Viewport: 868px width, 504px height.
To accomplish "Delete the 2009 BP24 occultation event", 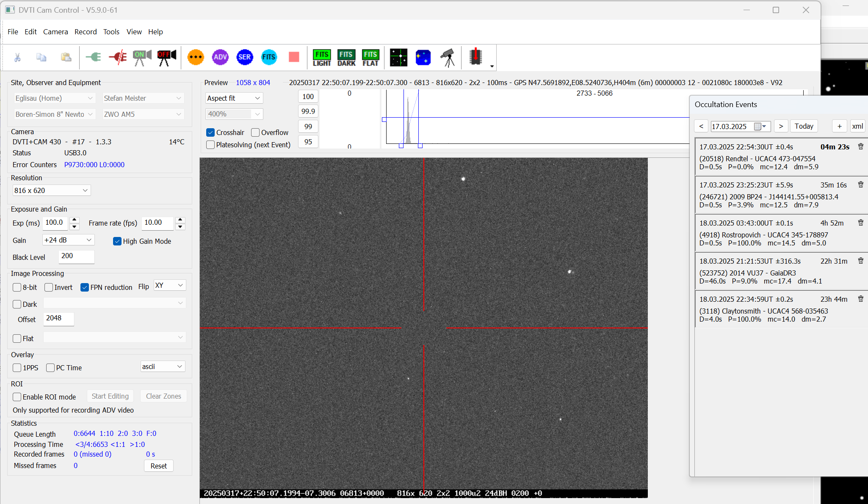I will 861,185.
